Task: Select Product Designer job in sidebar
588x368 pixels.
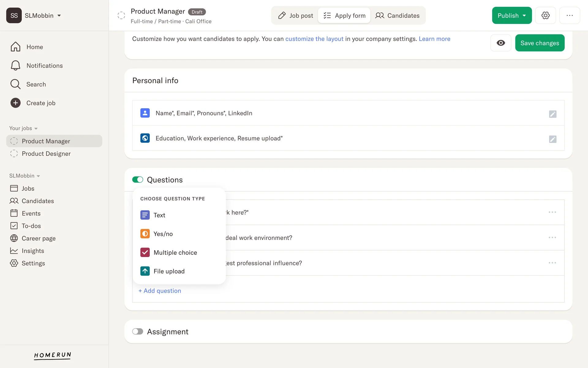Action: 46,154
